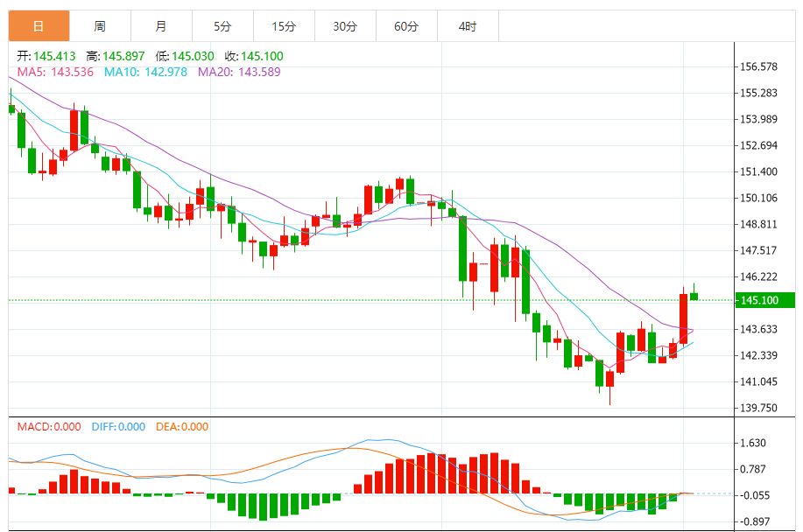
Task: Click the 146.222 price axis label
Action: pos(758,276)
